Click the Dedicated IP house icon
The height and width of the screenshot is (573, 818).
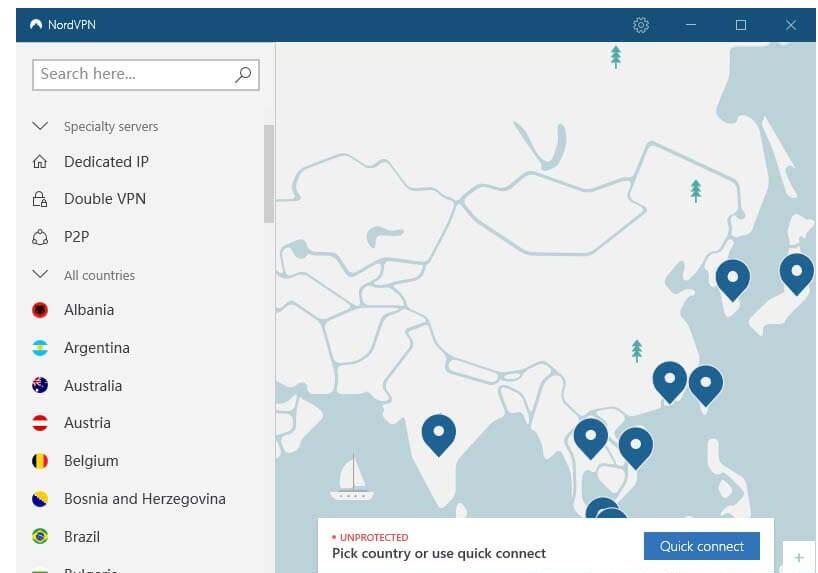(40, 162)
